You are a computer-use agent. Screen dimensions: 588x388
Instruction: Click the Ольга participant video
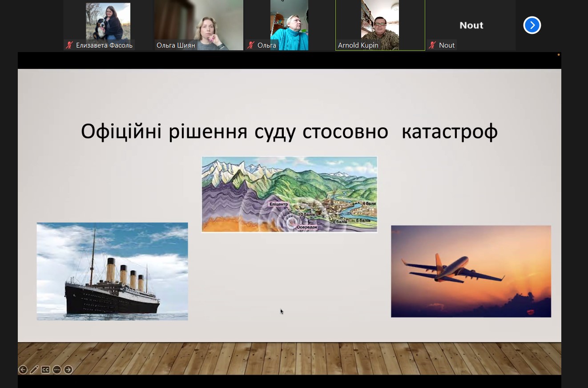tap(289, 22)
